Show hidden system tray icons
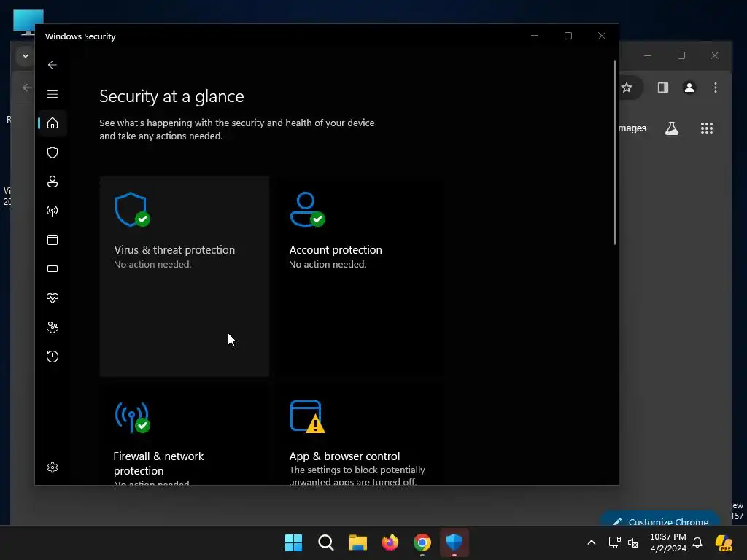Image resolution: width=747 pixels, height=560 pixels. click(591, 542)
